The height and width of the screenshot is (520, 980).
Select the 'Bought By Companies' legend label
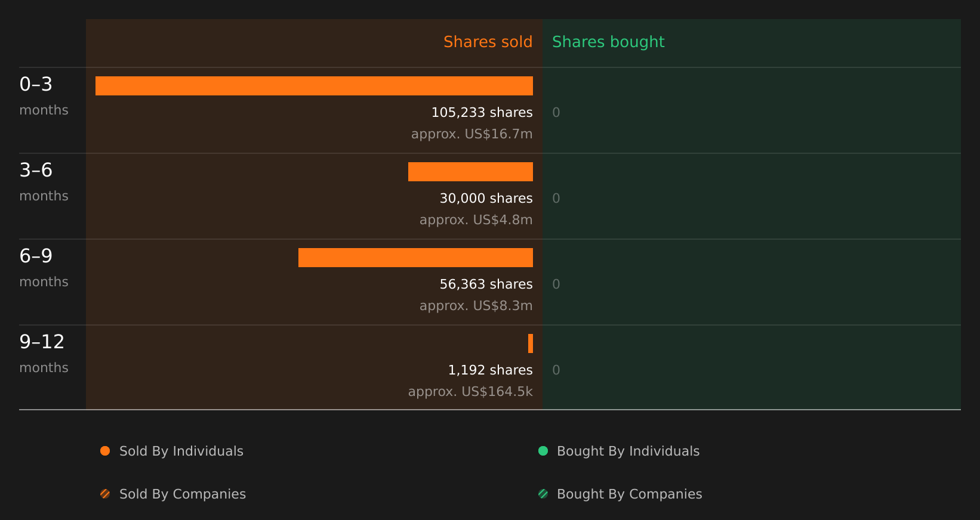629,494
